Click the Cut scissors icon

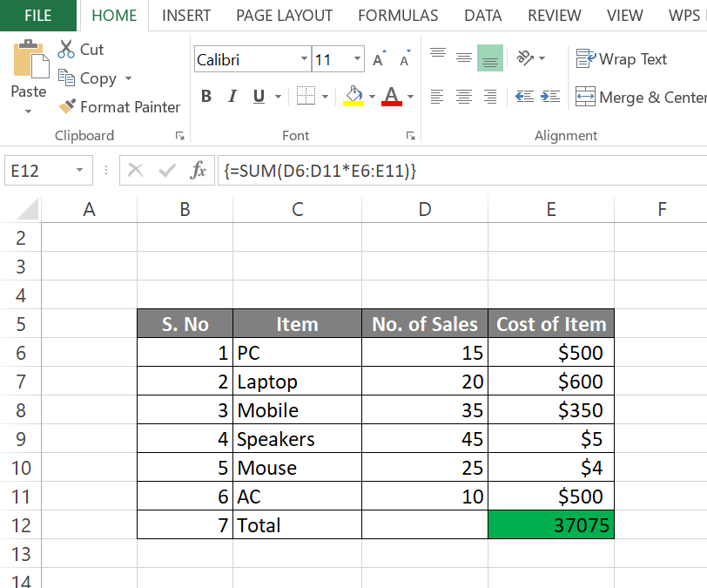66,50
